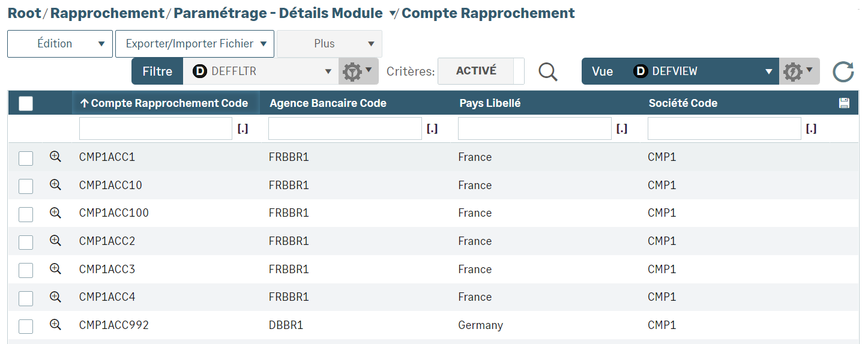Viewport: 868px width, 344px height.
Task: Open details magnifier for CMP1ACC100
Action: tap(55, 213)
